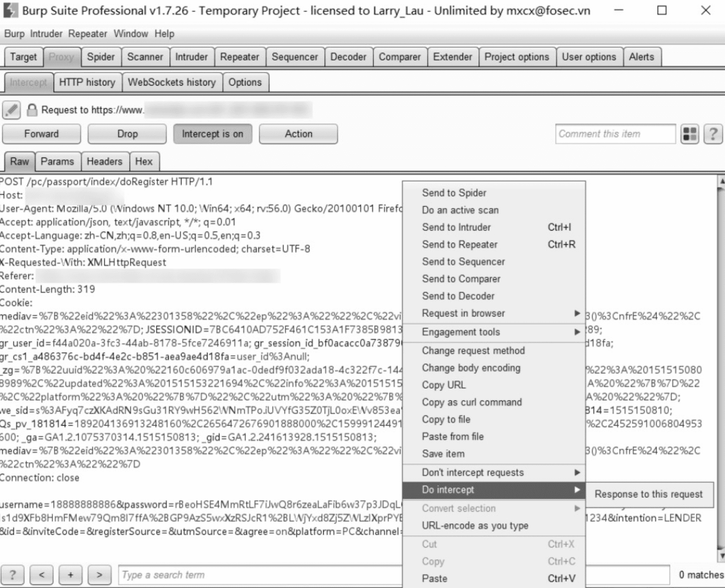Select URL-encode as you type

click(x=494, y=526)
